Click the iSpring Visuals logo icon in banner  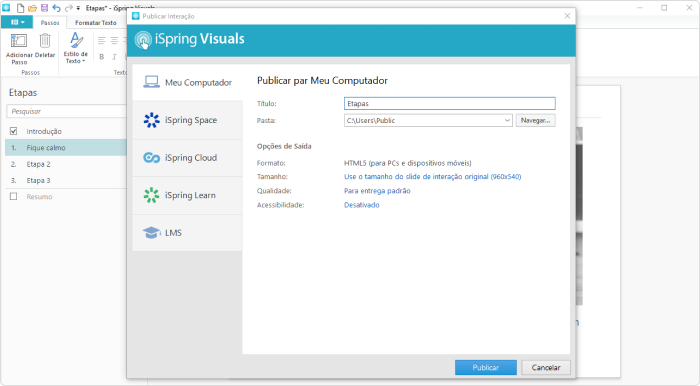point(143,40)
